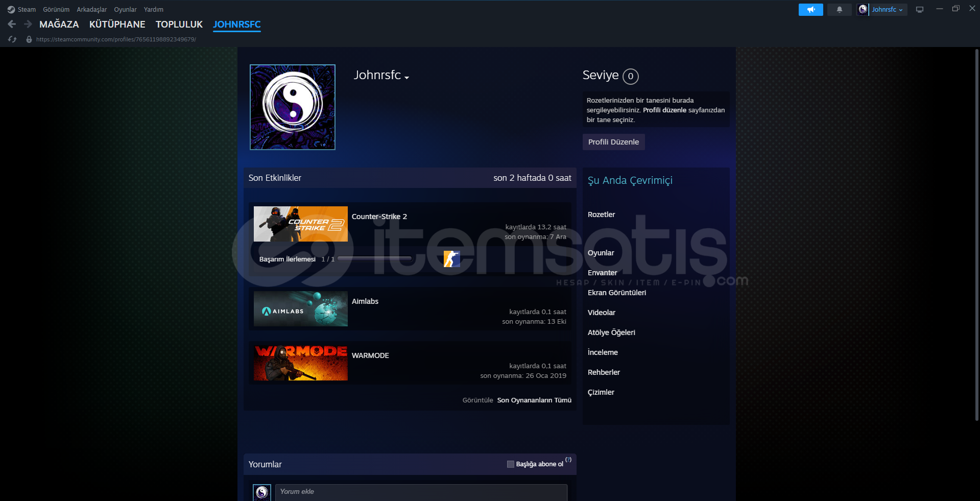Switch to the KÜTÜPHANE tab
The height and width of the screenshot is (501, 980).
117,25
